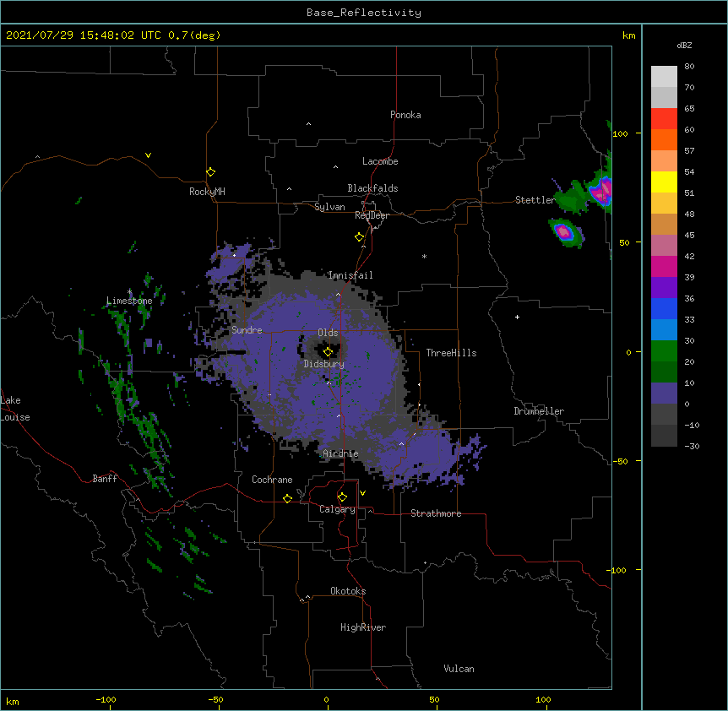The width and height of the screenshot is (728, 711).
Task: Click the Didsbury town label
Action: click(324, 364)
